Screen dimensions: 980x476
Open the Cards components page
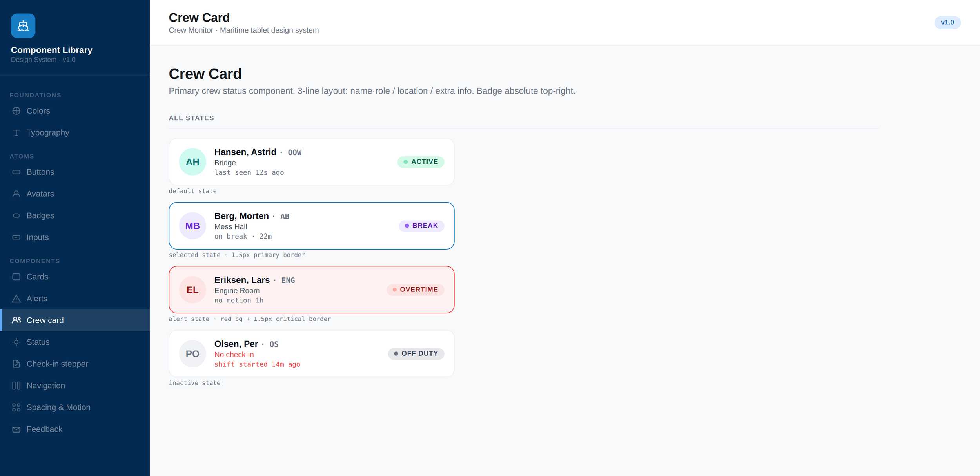click(x=75, y=277)
